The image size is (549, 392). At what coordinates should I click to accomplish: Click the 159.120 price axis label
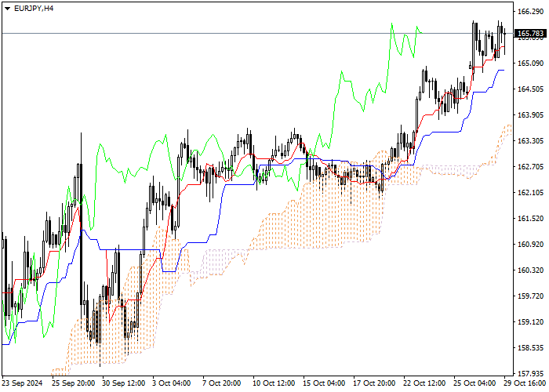pos(530,322)
